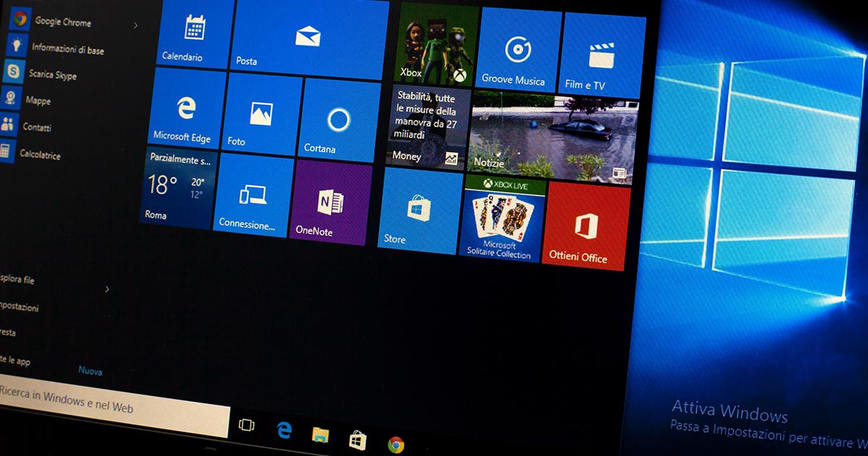Expand the Esplora file arrow
Screen dimensions: 868x456
tap(107, 290)
